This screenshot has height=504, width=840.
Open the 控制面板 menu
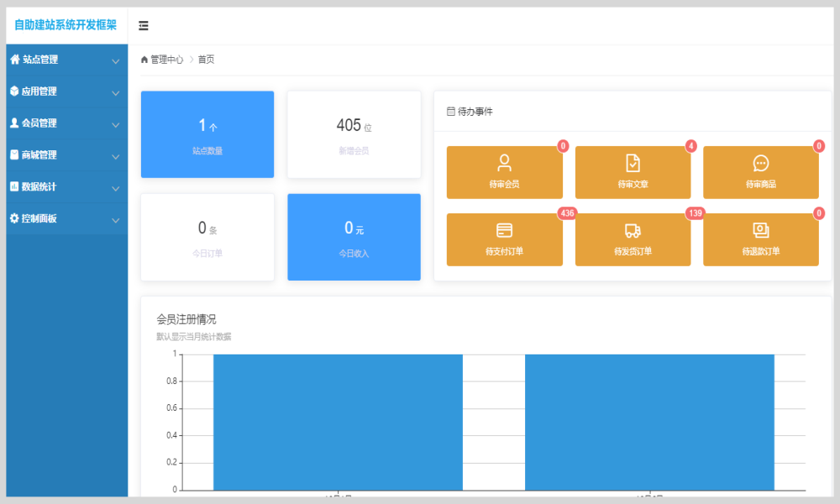(67, 218)
